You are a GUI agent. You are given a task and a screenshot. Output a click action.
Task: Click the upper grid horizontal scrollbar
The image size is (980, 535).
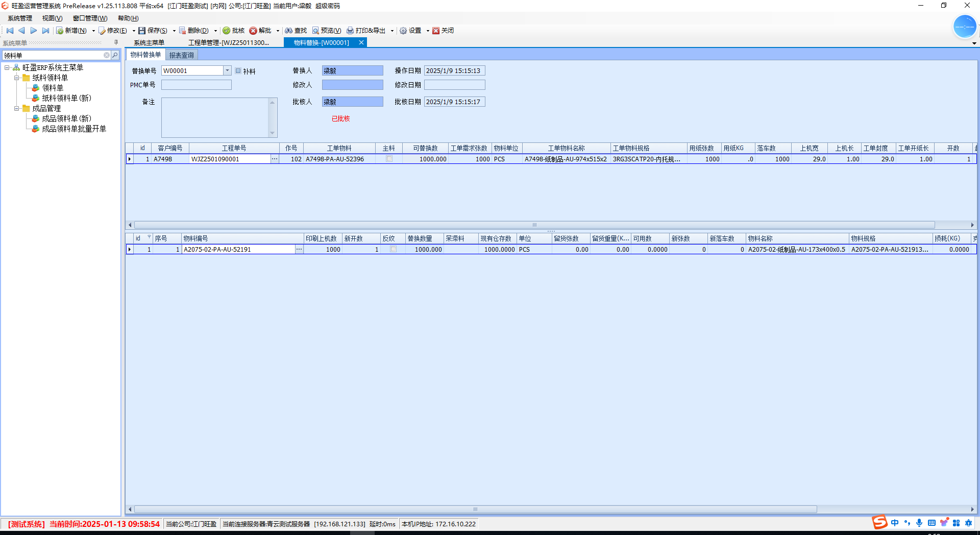tap(534, 225)
